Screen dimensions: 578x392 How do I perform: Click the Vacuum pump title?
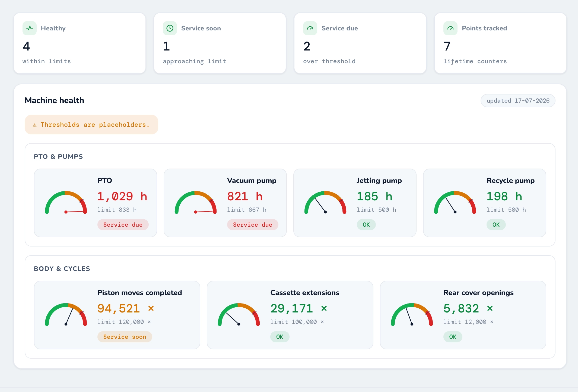coord(252,181)
